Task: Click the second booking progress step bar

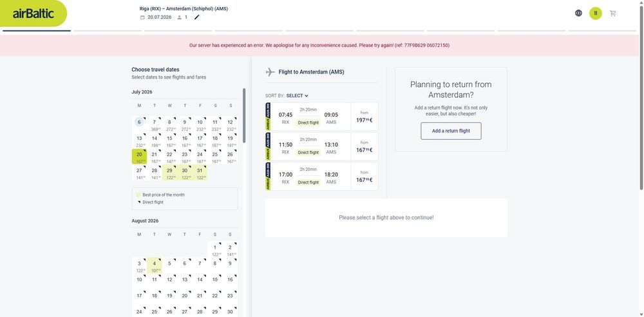Action: point(108,31)
